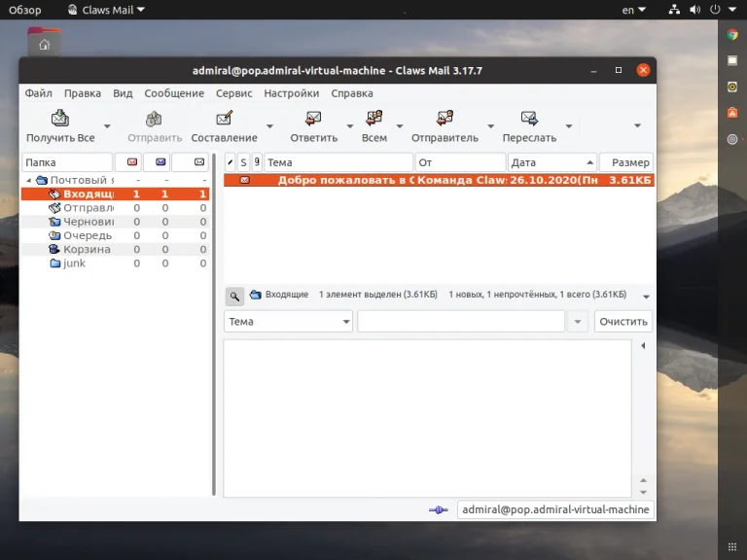Select the Черновики folder
This screenshot has width=747, height=560.
click(116, 222)
